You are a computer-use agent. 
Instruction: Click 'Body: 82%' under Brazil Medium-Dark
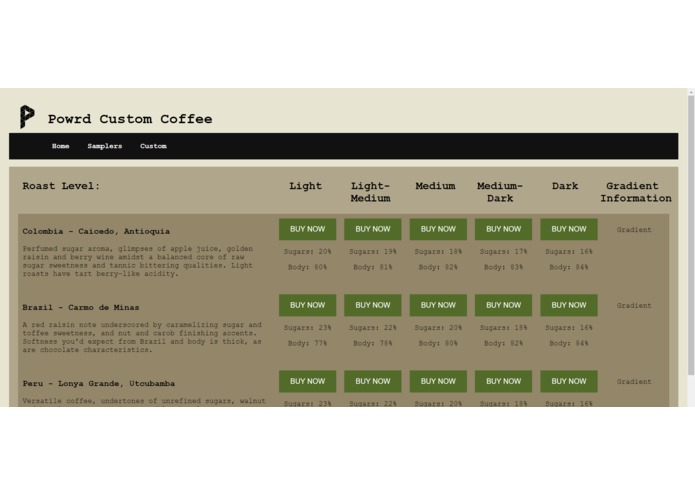tap(503, 343)
